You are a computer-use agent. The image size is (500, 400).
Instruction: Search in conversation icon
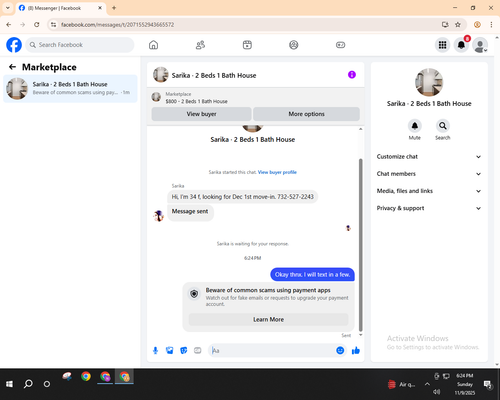pyautogui.click(x=443, y=126)
